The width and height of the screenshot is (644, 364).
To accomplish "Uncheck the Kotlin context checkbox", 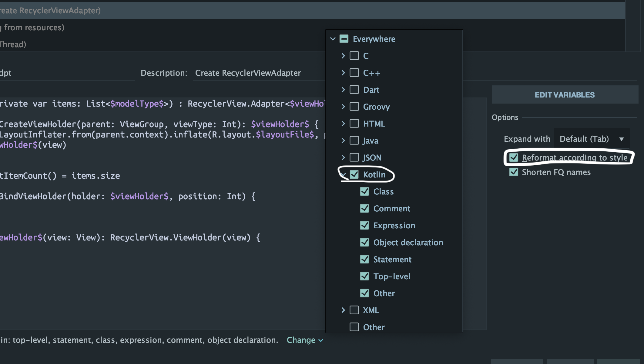I will (x=354, y=174).
